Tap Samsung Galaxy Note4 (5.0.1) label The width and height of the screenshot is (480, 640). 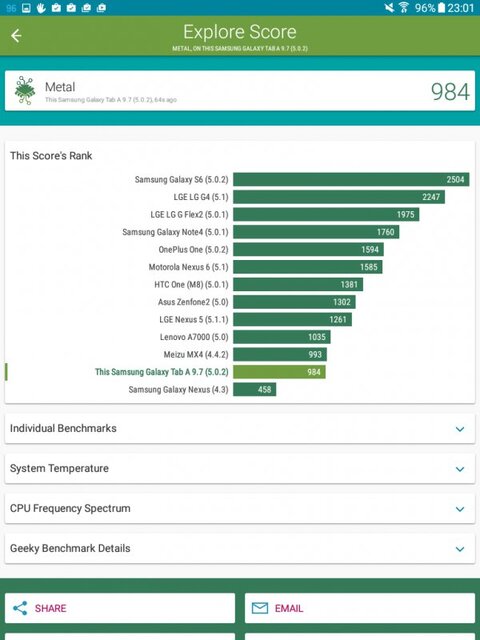tap(175, 232)
